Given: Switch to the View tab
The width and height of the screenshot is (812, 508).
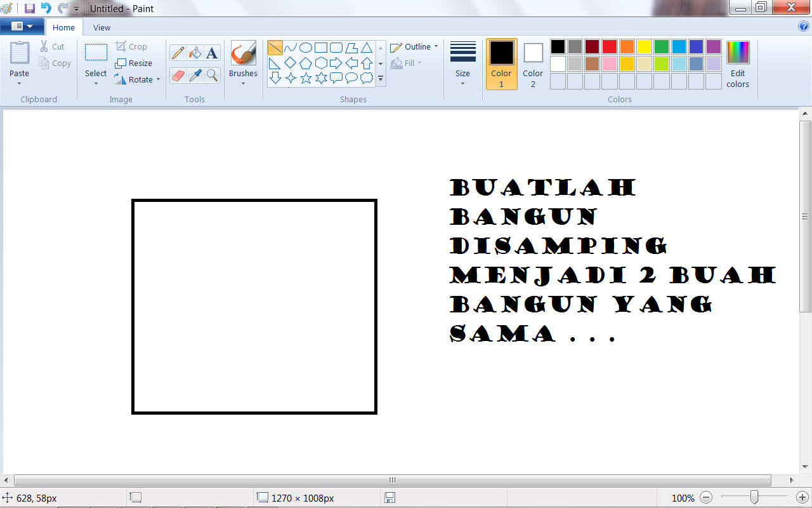Looking at the screenshot, I should [101, 27].
